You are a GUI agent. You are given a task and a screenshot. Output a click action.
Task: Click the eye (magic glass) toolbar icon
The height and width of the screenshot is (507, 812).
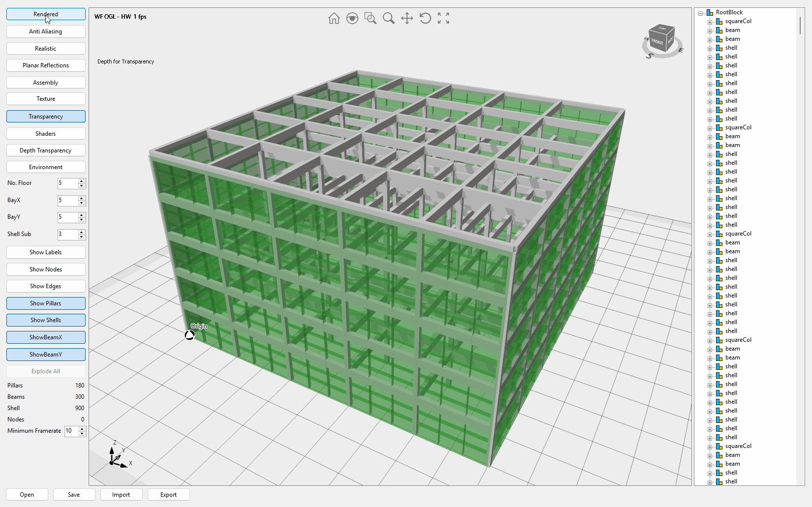352,19
